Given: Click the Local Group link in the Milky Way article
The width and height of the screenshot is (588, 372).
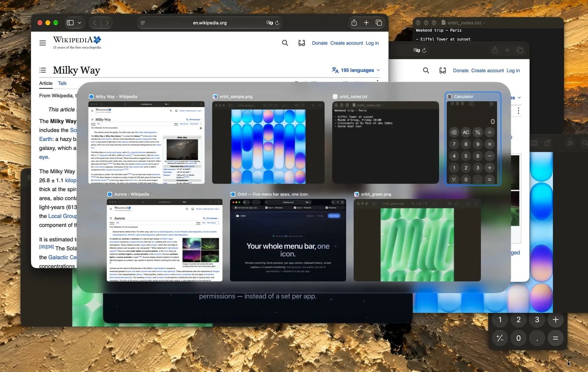Looking at the screenshot, I should pos(62,216).
